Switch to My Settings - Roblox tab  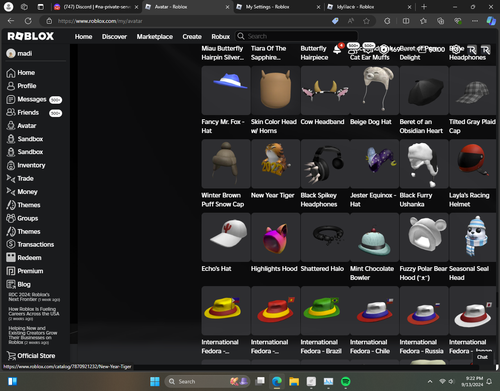tap(279, 7)
